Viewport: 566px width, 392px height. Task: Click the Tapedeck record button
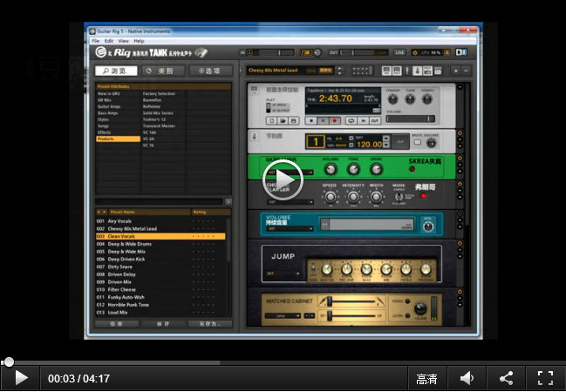(x=334, y=121)
